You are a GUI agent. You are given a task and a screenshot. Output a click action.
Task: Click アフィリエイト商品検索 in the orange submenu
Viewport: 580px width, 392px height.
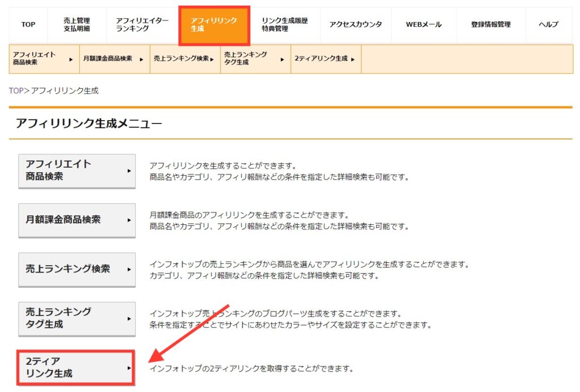click(x=43, y=59)
